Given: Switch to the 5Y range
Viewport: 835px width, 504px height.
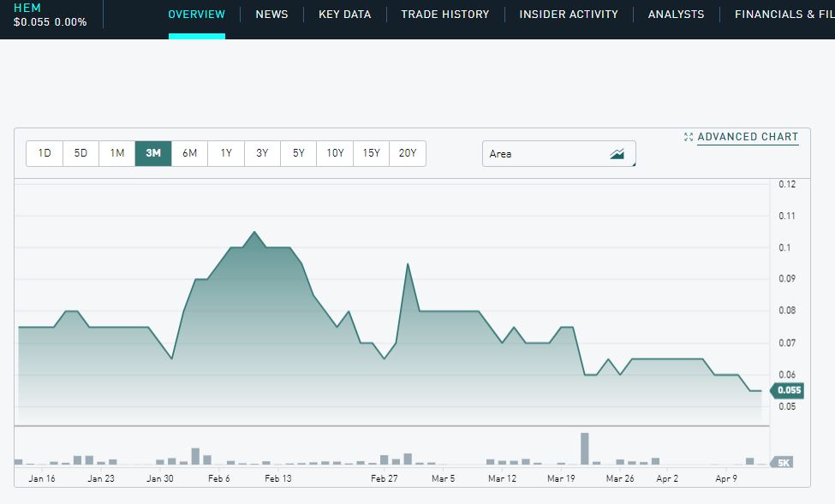Looking at the screenshot, I should (298, 153).
